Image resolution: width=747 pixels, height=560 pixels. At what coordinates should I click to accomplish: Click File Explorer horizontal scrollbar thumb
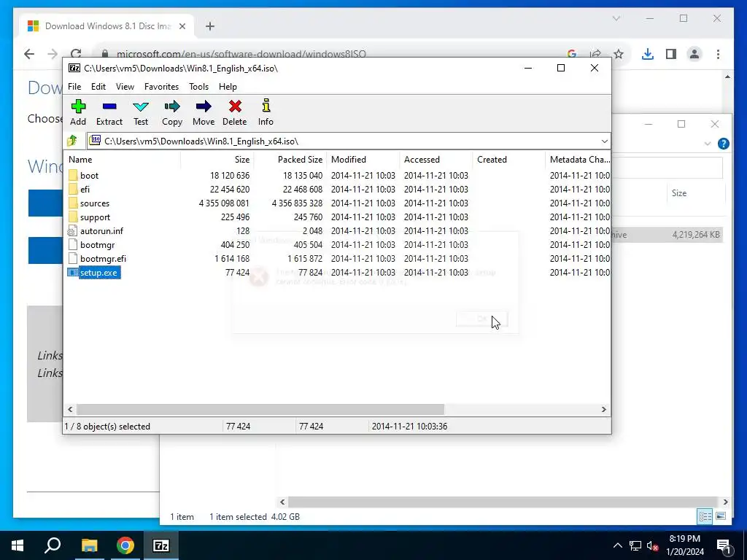tap(503, 502)
